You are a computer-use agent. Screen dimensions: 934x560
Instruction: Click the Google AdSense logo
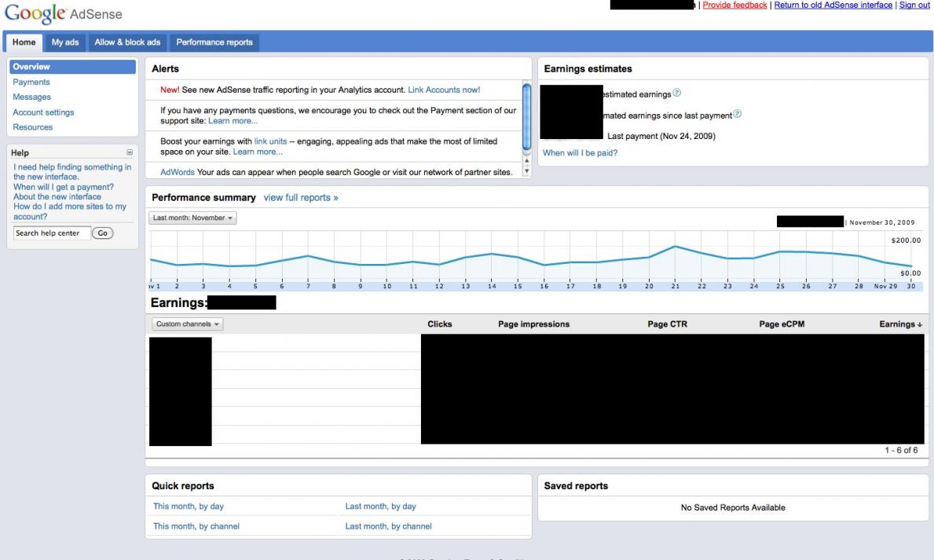coord(63,13)
